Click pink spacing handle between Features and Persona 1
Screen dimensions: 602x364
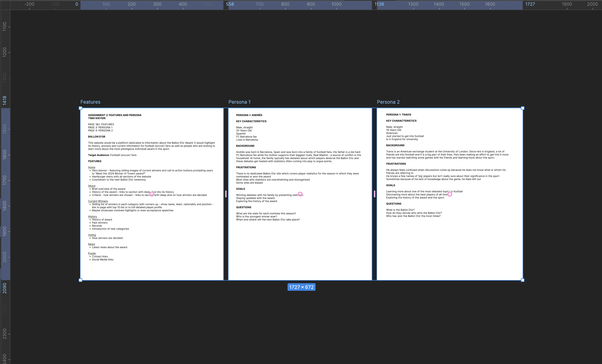[226, 194]
